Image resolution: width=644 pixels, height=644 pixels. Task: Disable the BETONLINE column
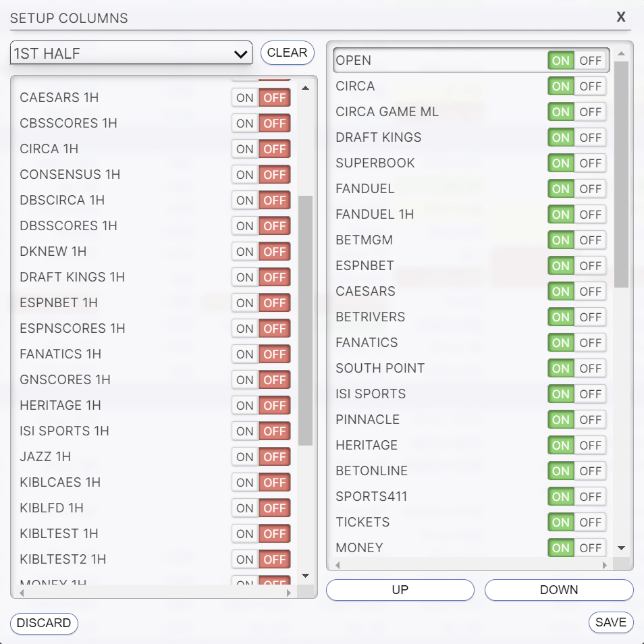click(590, 471)
